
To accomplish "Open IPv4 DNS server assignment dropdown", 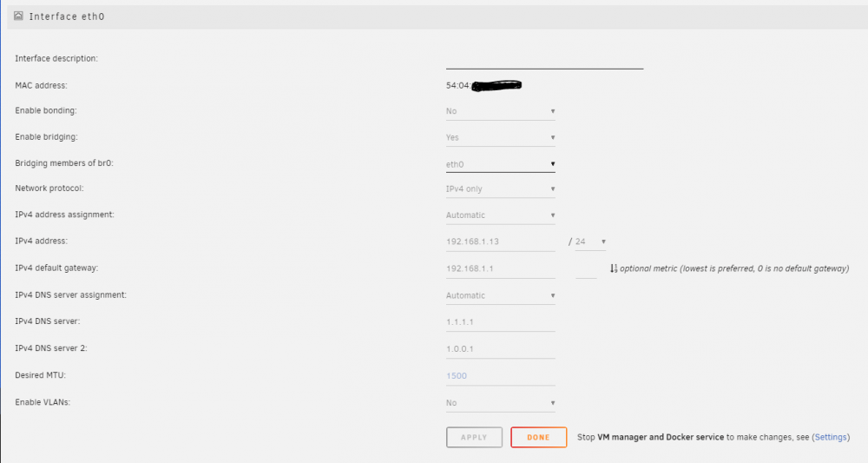I will 501,295.
